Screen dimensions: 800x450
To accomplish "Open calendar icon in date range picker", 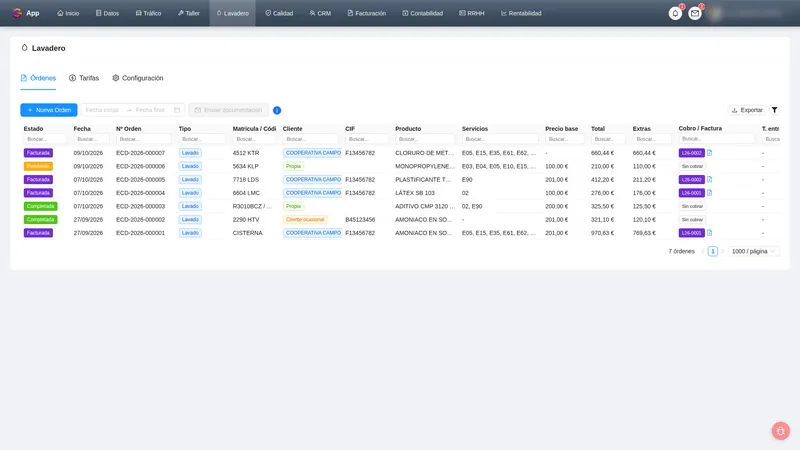I will (x=177, y=110).
